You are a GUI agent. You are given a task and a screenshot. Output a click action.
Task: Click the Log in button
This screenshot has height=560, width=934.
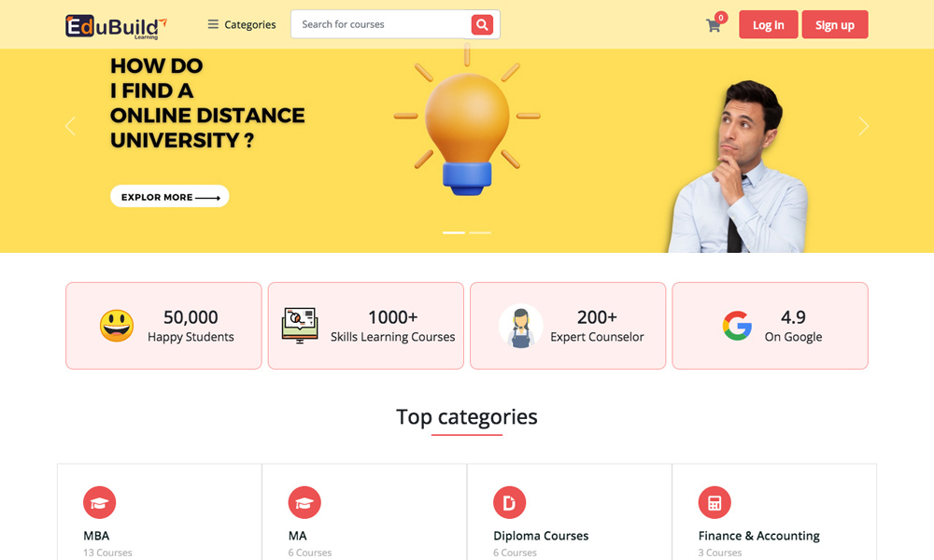769,24
